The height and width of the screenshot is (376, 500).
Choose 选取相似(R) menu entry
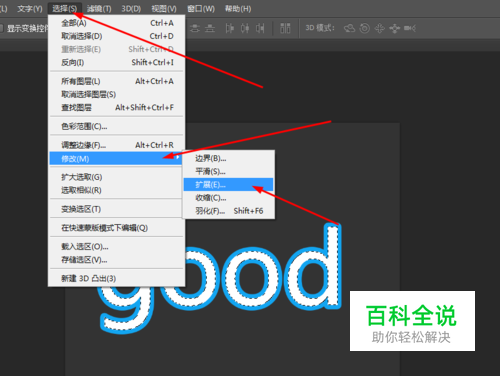[117, 190]
